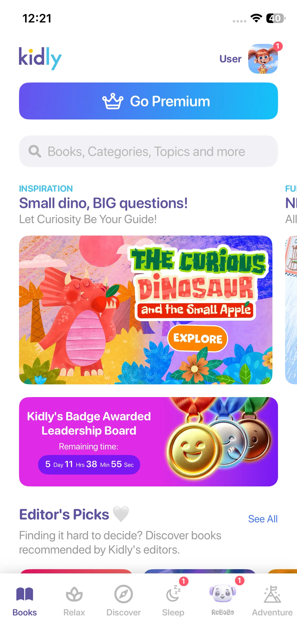Open Kidly's Badge Awarded Leadership Board card
Screen dimensions: 297x644
point(148,442)
